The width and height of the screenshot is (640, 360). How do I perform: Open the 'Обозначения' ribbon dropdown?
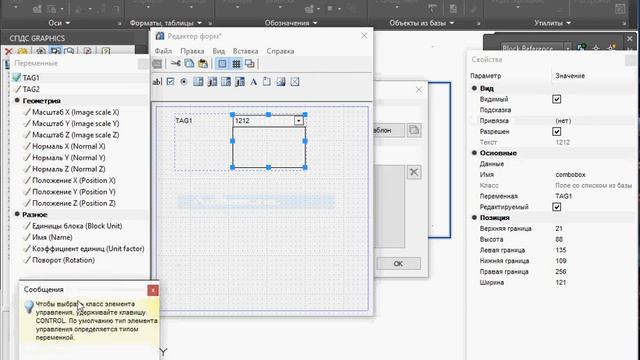[291, 23]
